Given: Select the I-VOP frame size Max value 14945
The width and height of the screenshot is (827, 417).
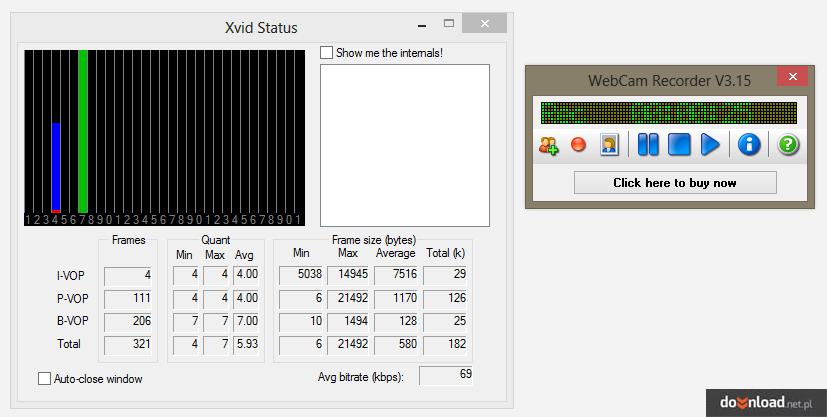Looking at the screenshot, I should (348, 275).
